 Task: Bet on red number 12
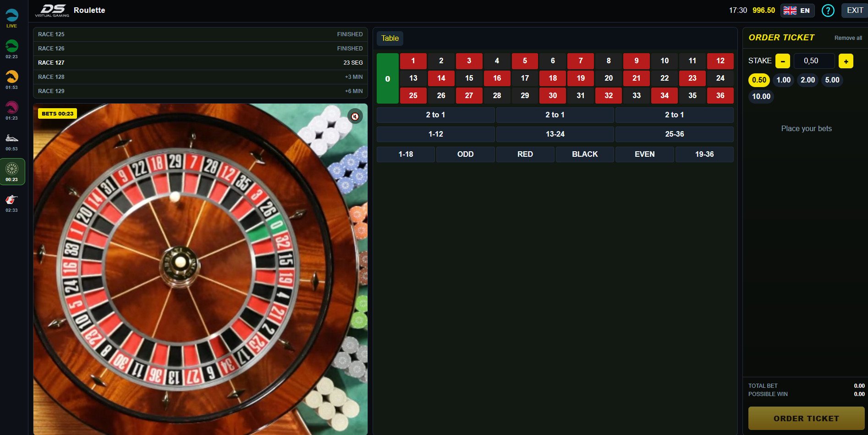click(720, 61)
